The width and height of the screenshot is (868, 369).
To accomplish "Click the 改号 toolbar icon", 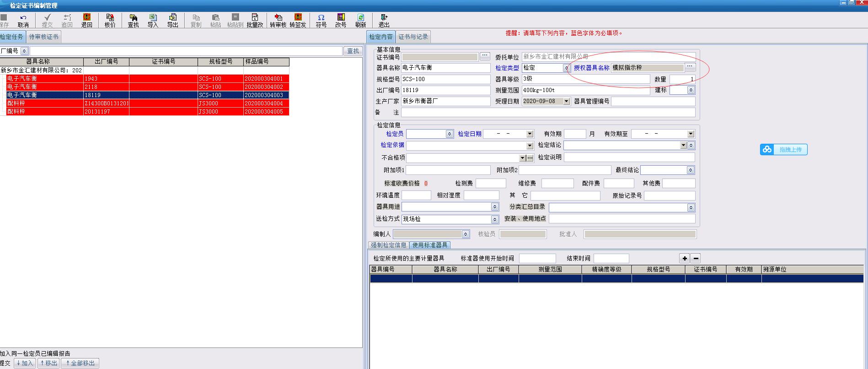I will [341, 21].
